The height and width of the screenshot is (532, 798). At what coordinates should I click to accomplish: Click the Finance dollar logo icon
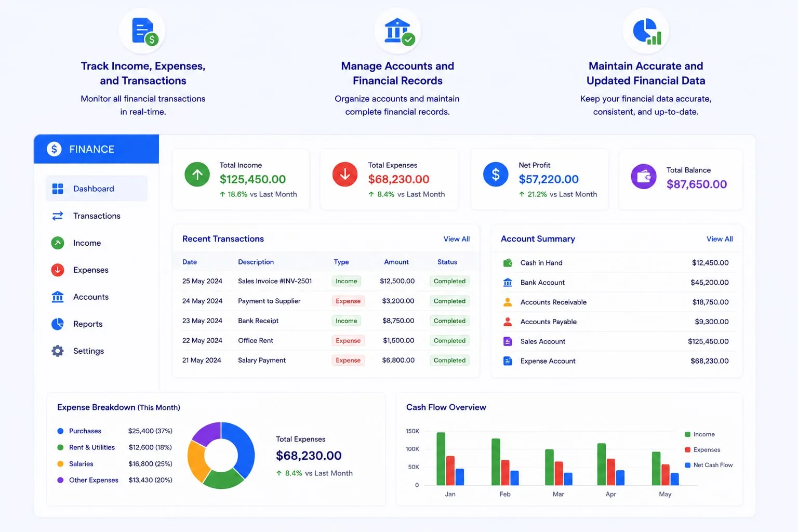[54, 149]
